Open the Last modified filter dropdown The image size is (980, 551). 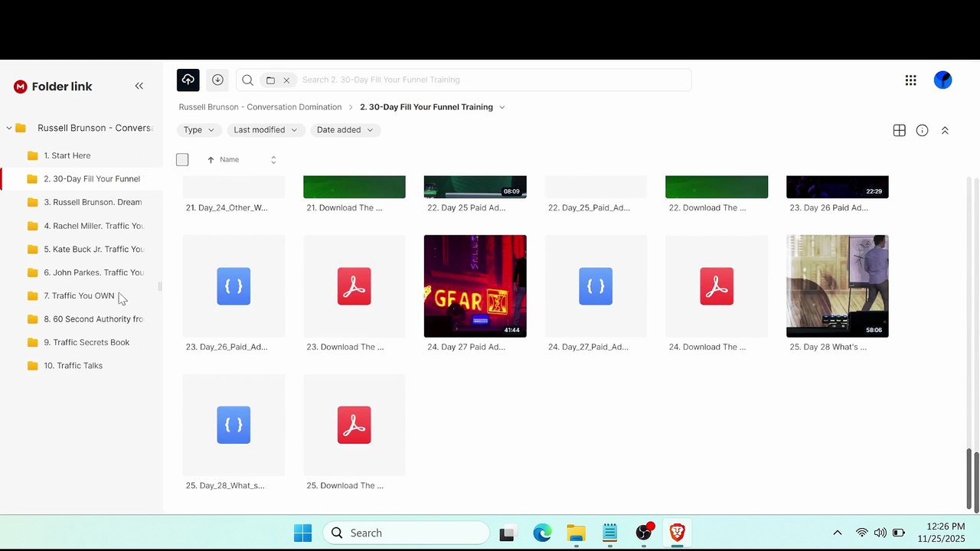266,130
